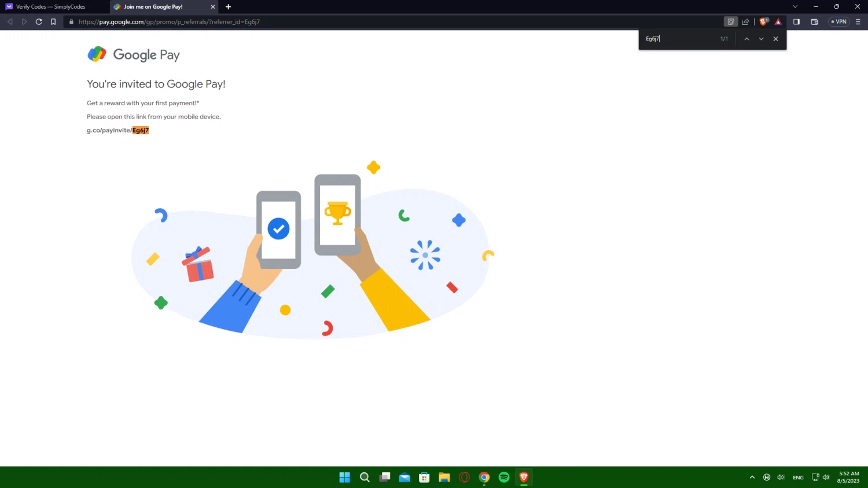View site info via the padlock icon
The width and height of the screenshot is (868, 488).
(71, 22)
